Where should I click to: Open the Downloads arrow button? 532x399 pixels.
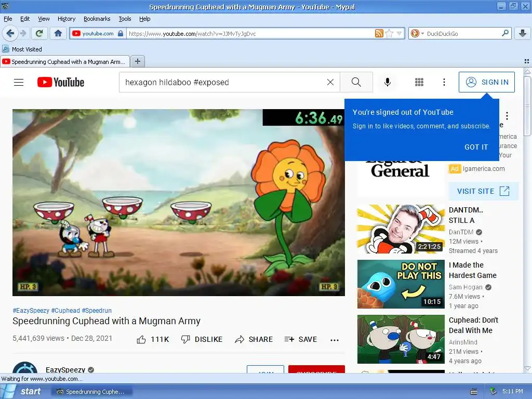coord(523,33)
